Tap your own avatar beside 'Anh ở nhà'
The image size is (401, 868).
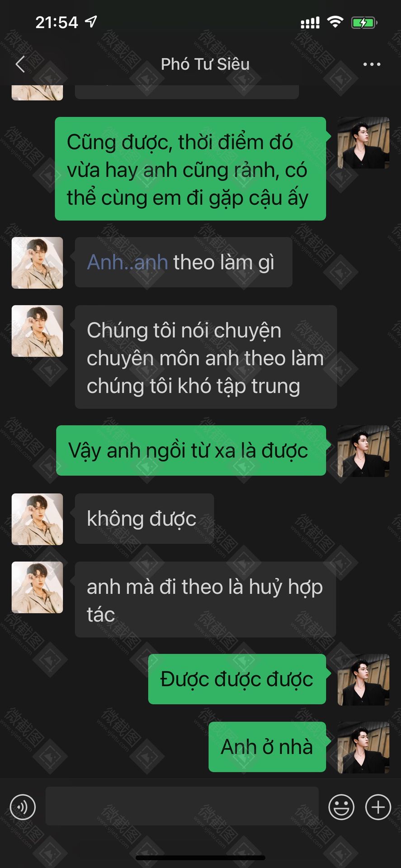click(363, 747)
